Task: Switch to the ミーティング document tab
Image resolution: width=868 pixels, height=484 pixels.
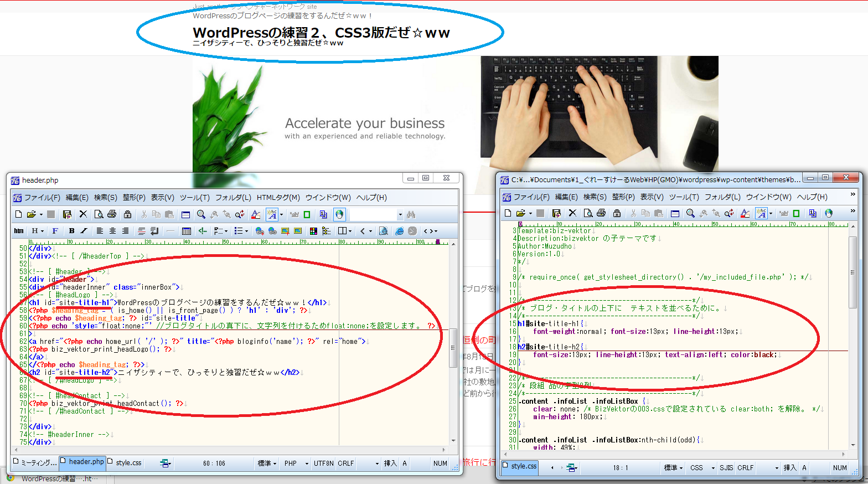Action: pos(35,462)
